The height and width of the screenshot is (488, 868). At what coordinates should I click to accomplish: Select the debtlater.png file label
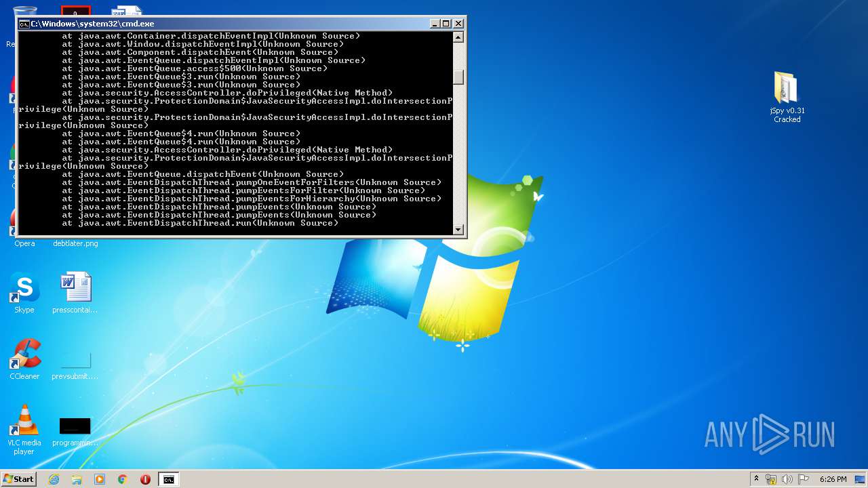75,243
